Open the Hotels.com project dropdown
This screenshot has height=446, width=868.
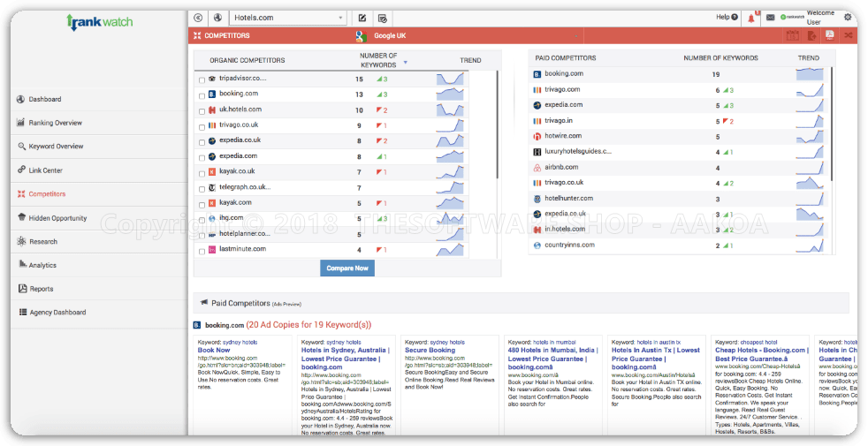288,18
